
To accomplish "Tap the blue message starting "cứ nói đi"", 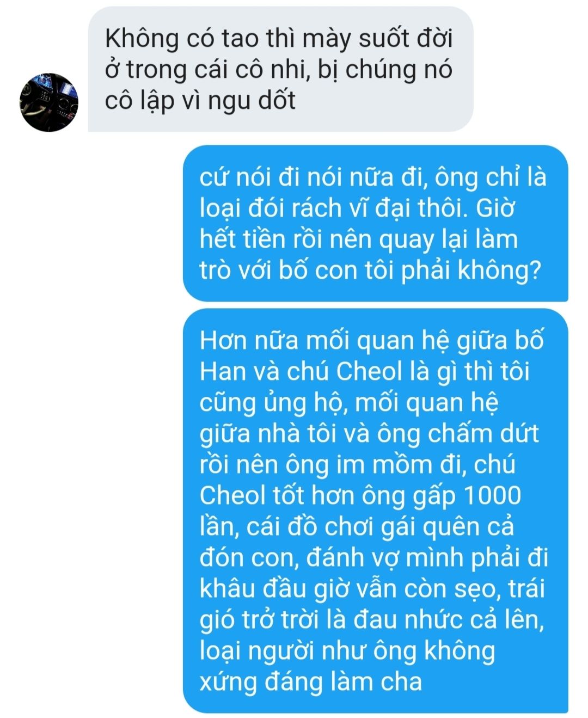I will 375,223.
